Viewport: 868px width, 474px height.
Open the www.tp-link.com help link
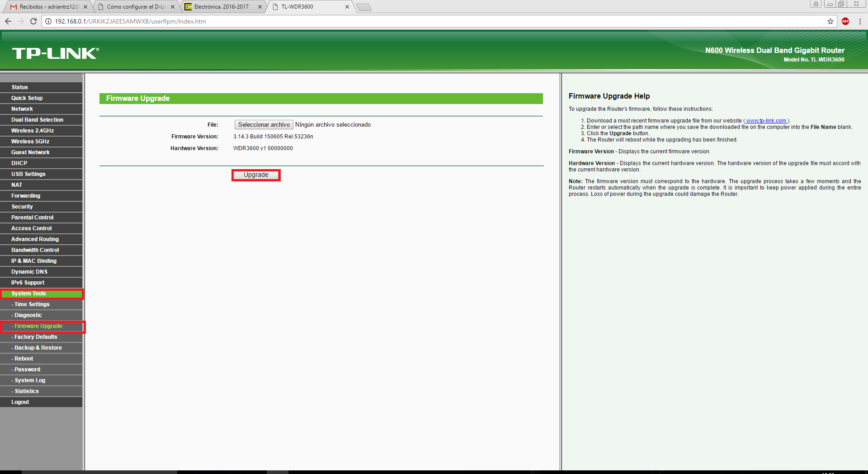pyautogui.click(x=766, y=121)
